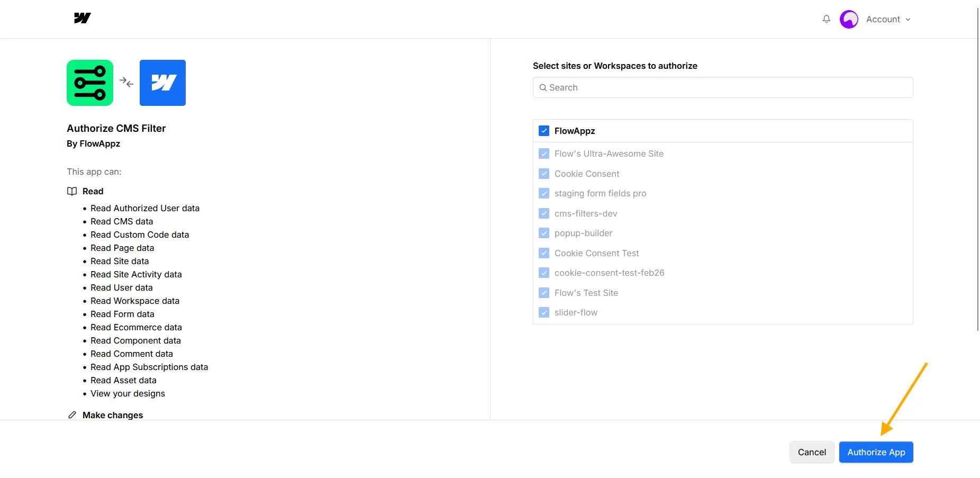
Task: Click the pencil icon next to Make changes
Action: coord(72,415)
